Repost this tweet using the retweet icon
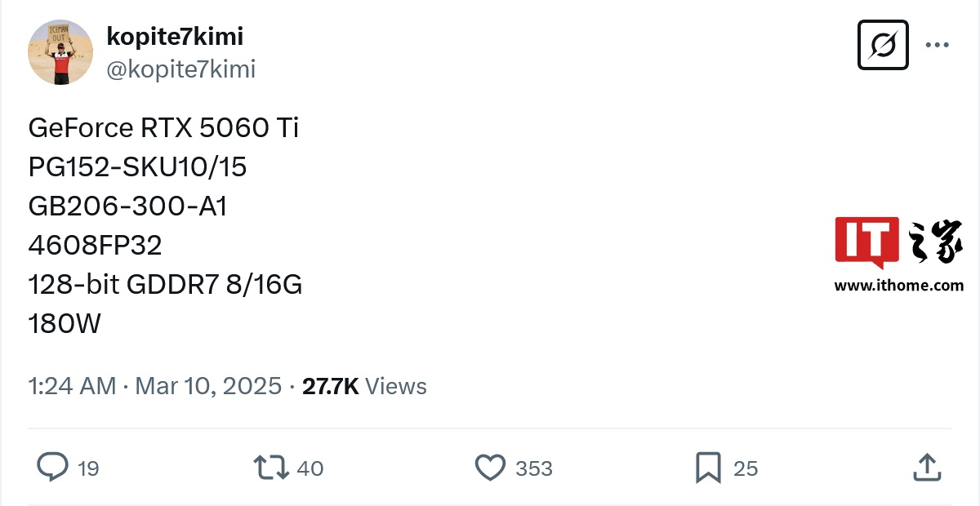Screen dimensions: 980x506 (270, 468)
